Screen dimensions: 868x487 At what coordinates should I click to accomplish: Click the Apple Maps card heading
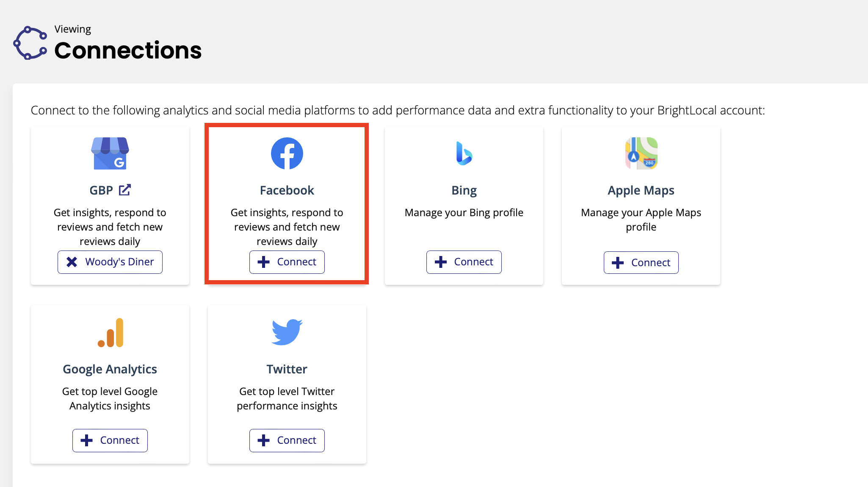[641, 191]
